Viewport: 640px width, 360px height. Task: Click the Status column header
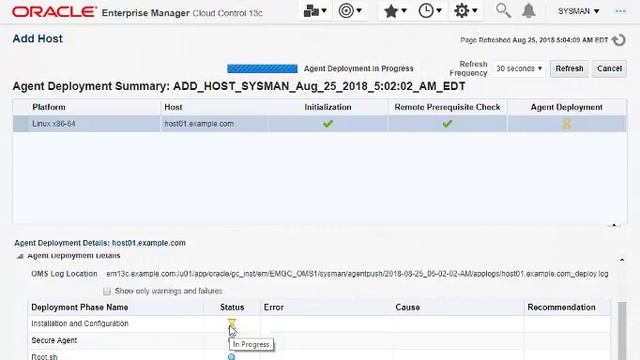coord(232,307)
